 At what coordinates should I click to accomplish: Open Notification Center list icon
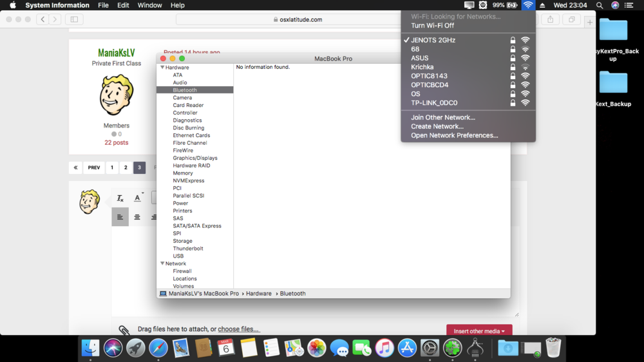click(629, 5)
